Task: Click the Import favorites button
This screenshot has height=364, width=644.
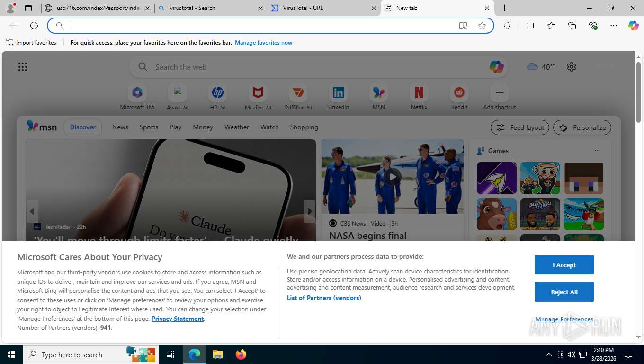Action: [x=31, y=42]
